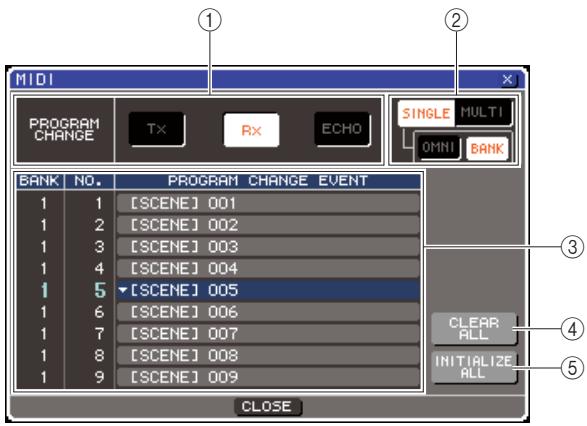Click the MIDI title bar text
The width and height of the screenshot is (587, 426).
tap(35, 80)
